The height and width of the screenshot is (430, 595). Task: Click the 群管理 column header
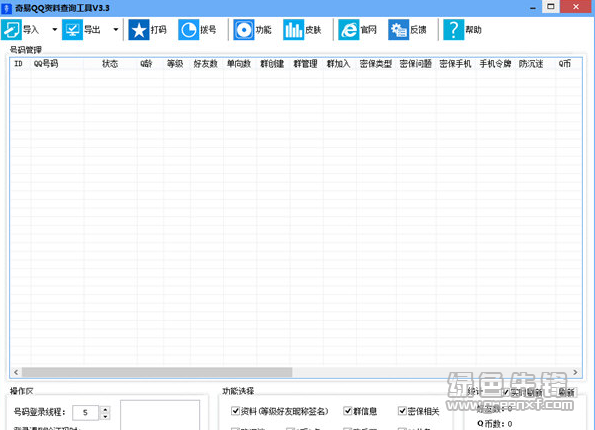(306, 64)
